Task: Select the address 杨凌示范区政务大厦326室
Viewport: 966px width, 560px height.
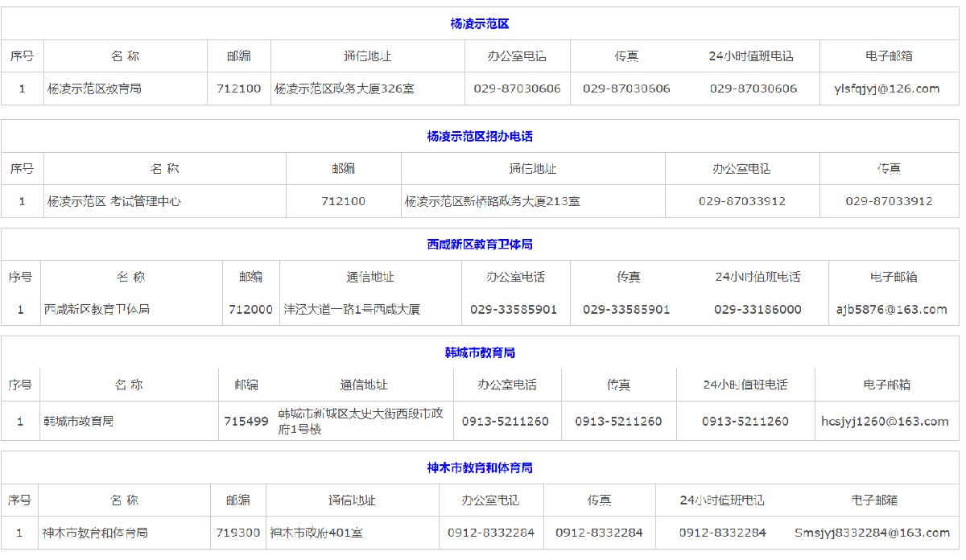Action: (345, 89)
